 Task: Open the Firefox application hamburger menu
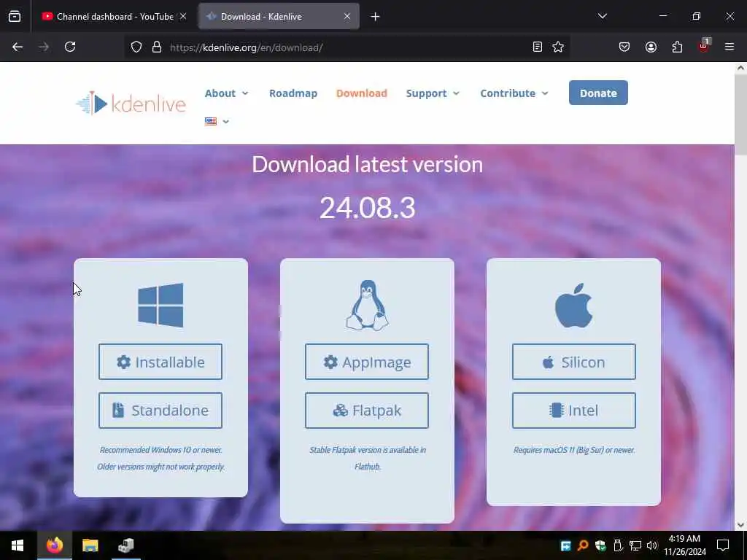729,47
